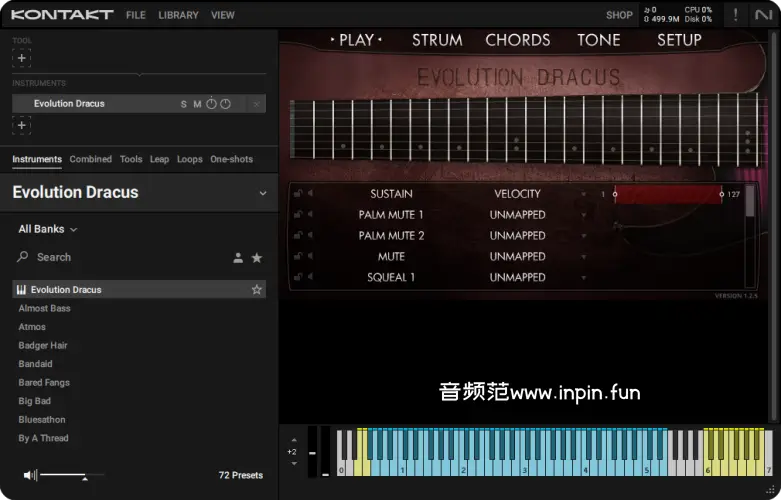Open the FILE menu
The height and width of the screenshot is (500, 781).
(136, 15)
